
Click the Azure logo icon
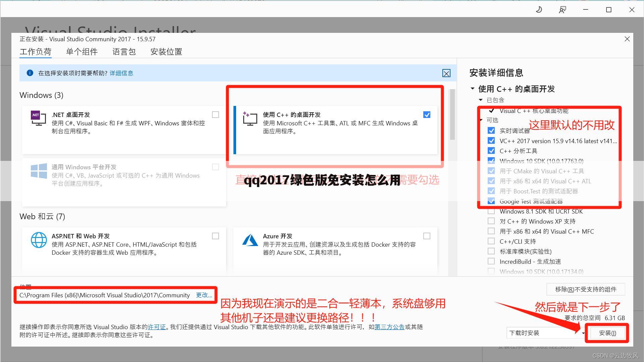coord(250,240)
